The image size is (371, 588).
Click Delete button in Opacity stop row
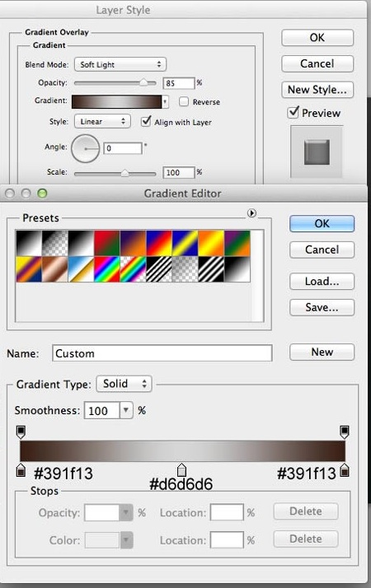click(x=306, y=511)
